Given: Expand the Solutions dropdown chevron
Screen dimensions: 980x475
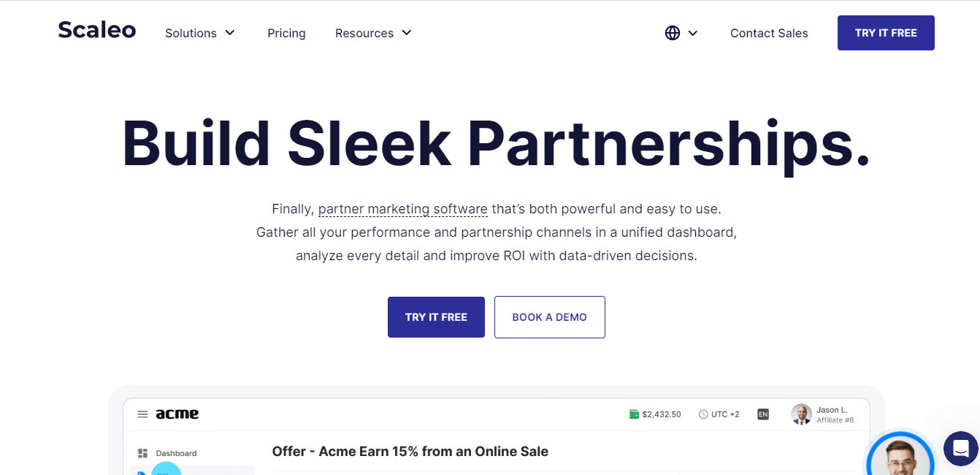Looking at the screenshot, I should pos(230,33).
